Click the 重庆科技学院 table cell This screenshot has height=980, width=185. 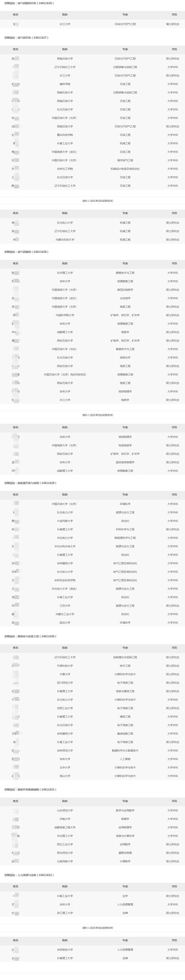pyautogui.click(x=65, y=135)
